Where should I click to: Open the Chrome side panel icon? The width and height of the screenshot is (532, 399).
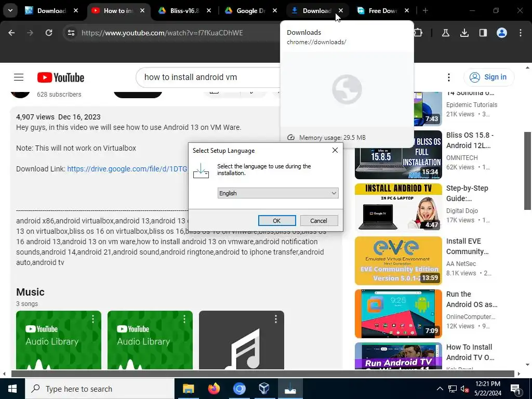click(x=483, y=33)
